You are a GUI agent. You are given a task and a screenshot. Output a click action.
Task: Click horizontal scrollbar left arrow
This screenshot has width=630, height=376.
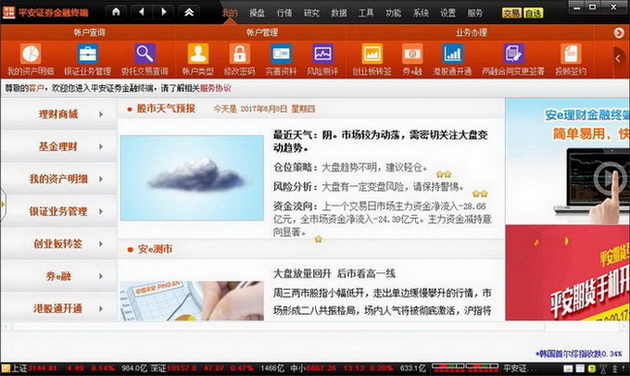pos(6,326)
